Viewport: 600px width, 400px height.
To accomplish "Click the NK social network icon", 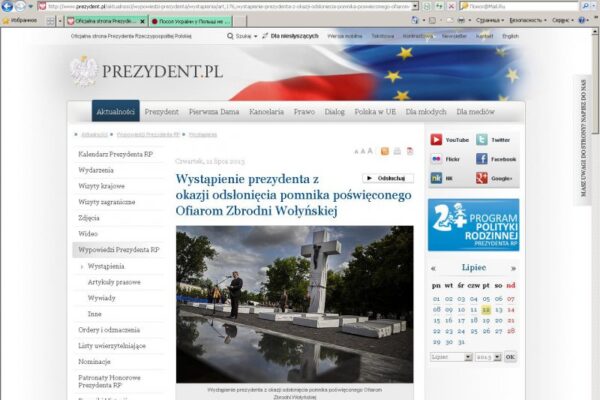I will pos(436,178).
